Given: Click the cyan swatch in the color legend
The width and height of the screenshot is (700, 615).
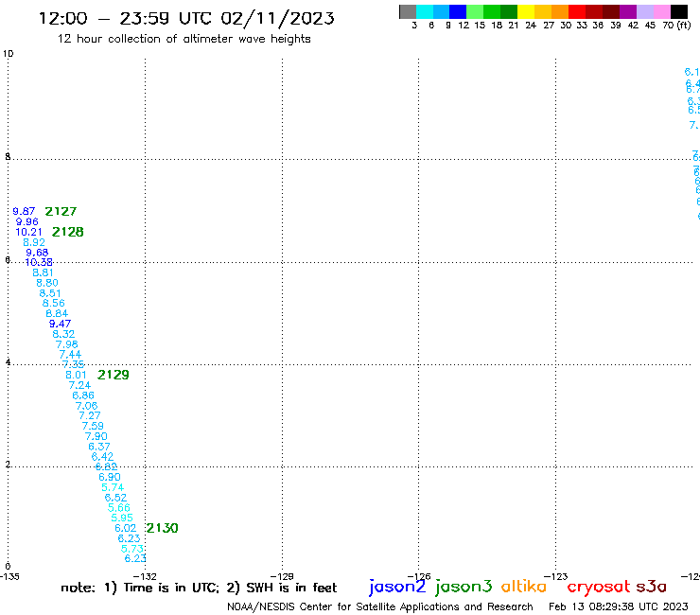Looking at the screenshot, I should click(x=425, y=11).
